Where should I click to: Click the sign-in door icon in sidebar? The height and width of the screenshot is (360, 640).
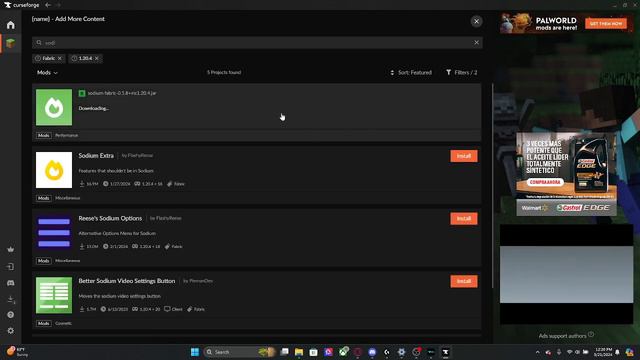[x=11, y=267]
